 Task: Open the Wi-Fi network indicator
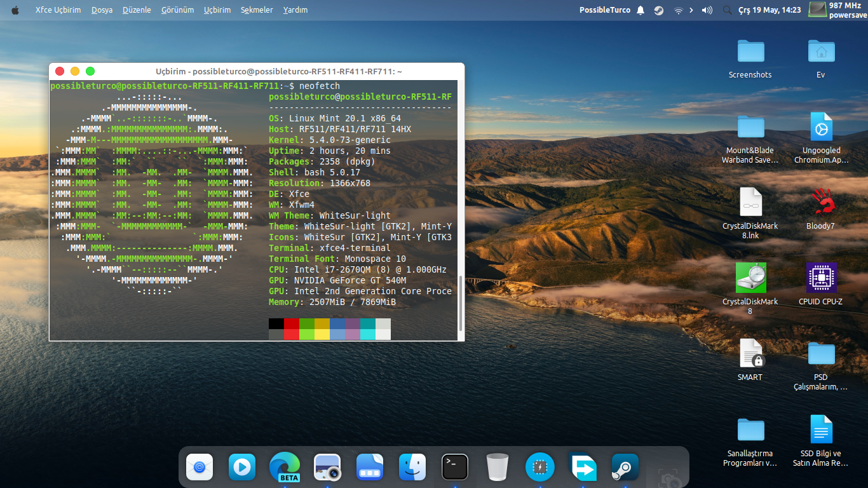point(678,10)
